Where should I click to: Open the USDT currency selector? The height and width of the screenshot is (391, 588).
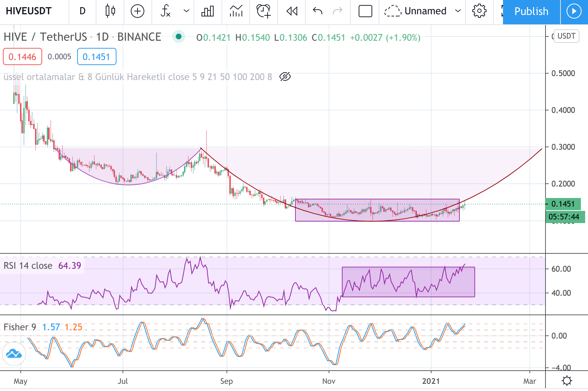click(x=566, y=36)
